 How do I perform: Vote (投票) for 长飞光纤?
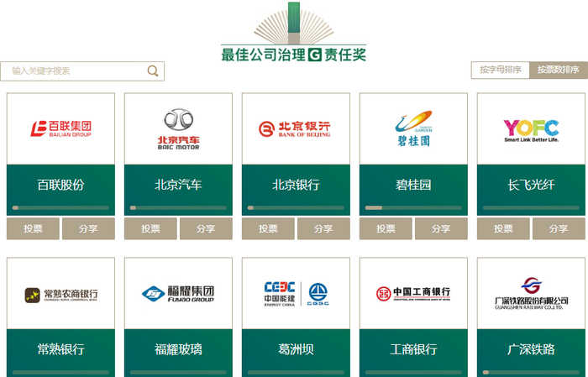(x=503, y=228)
